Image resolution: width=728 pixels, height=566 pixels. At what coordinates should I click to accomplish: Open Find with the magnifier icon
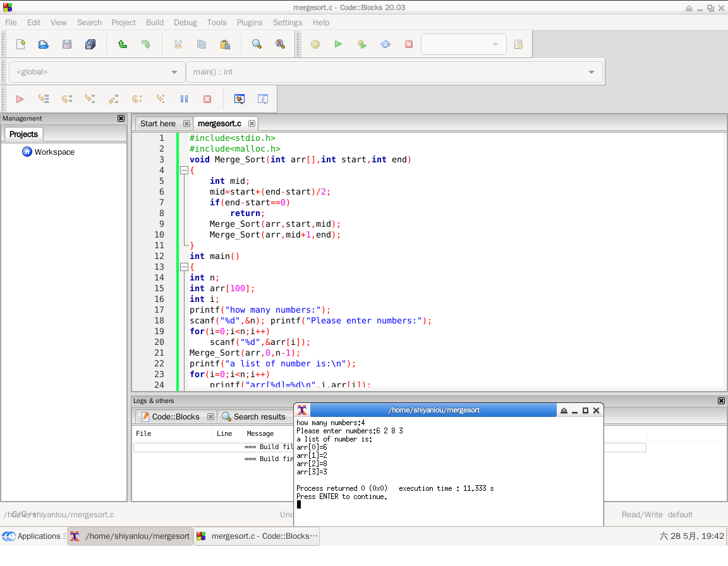pyautogui.click(x=257, y=44)
